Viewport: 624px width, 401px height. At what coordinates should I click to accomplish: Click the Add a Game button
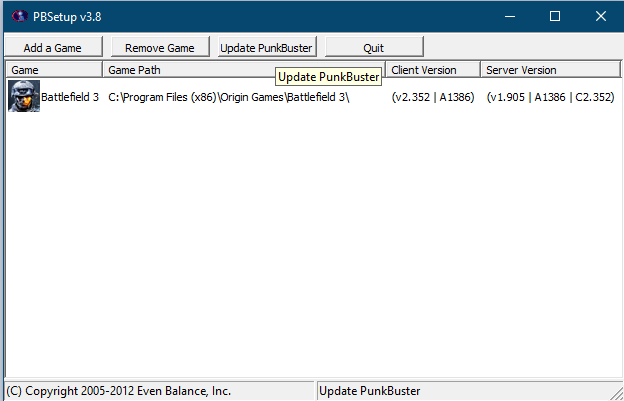point(53,47)
